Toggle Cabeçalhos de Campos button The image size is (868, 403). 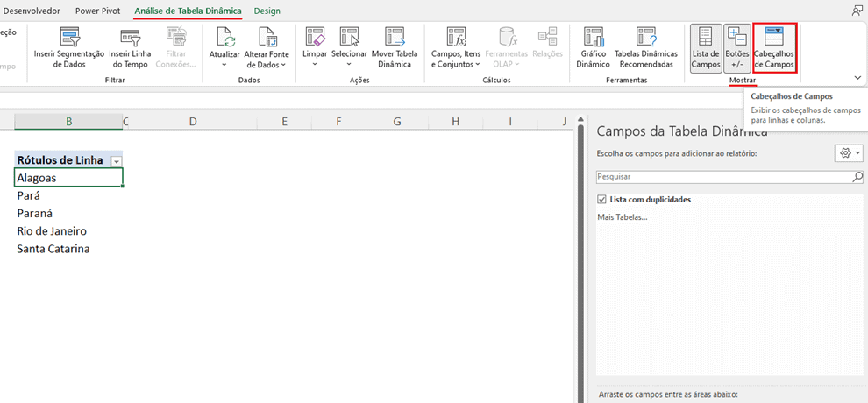[x=774, y=48]
